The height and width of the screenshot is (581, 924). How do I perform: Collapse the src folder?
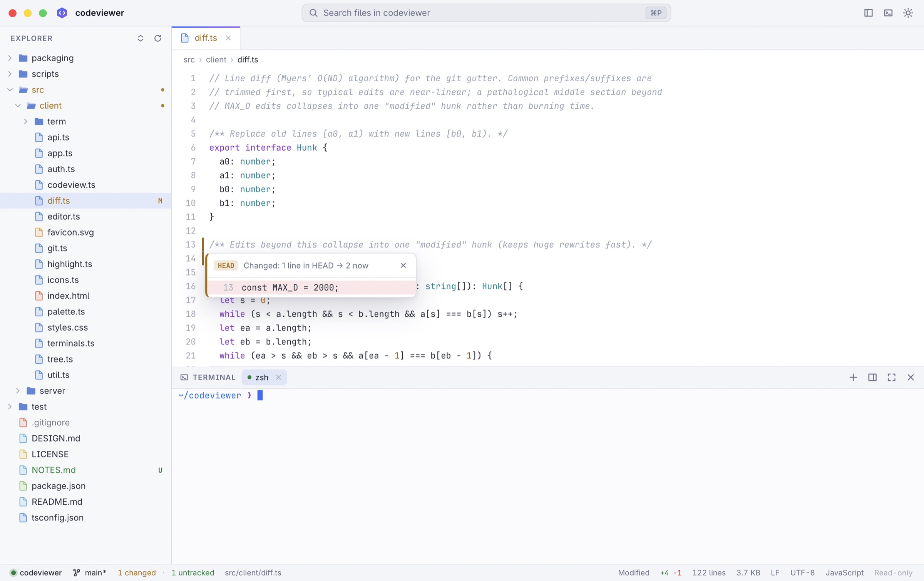[10, 89]
